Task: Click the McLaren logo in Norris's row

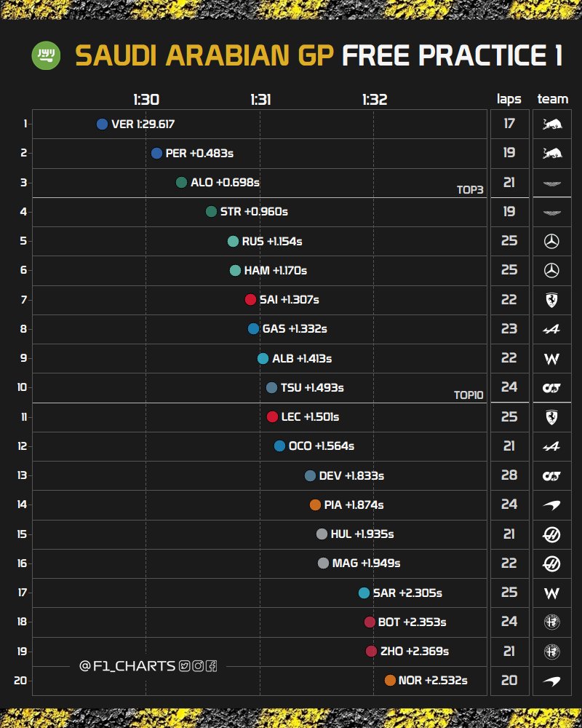Action: point(552,680)
